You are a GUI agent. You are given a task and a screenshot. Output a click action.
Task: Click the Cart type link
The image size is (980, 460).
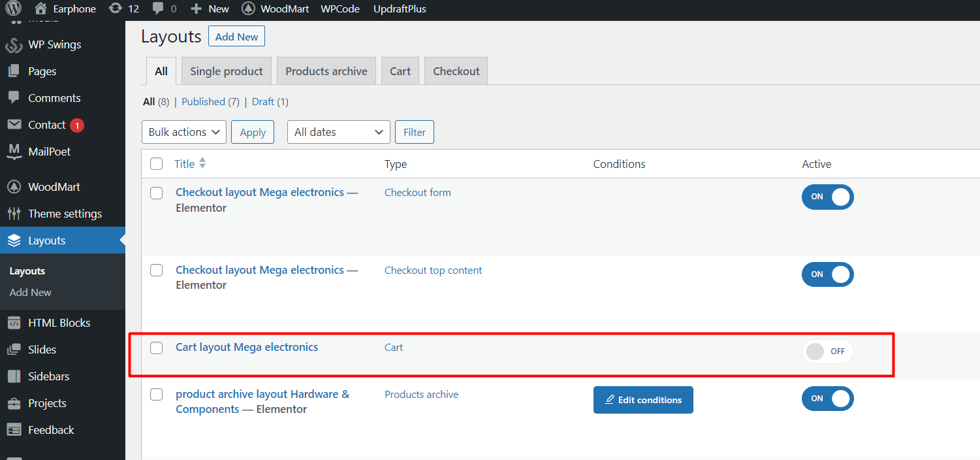tap(394, 348)
